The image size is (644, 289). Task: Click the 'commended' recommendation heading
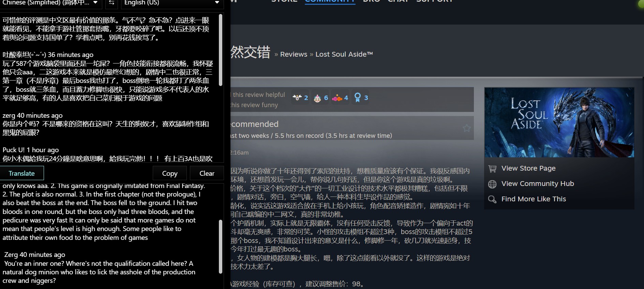coord(255,124)
